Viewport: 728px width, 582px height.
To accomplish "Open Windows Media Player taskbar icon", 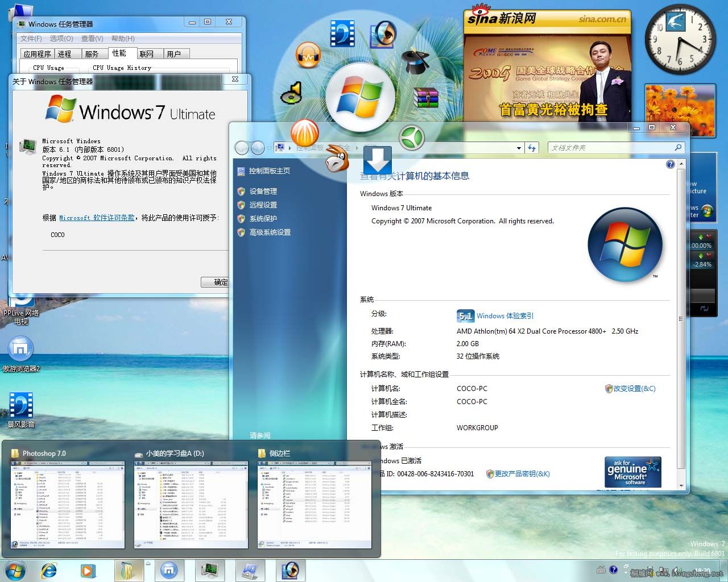I will click(87, 570).
